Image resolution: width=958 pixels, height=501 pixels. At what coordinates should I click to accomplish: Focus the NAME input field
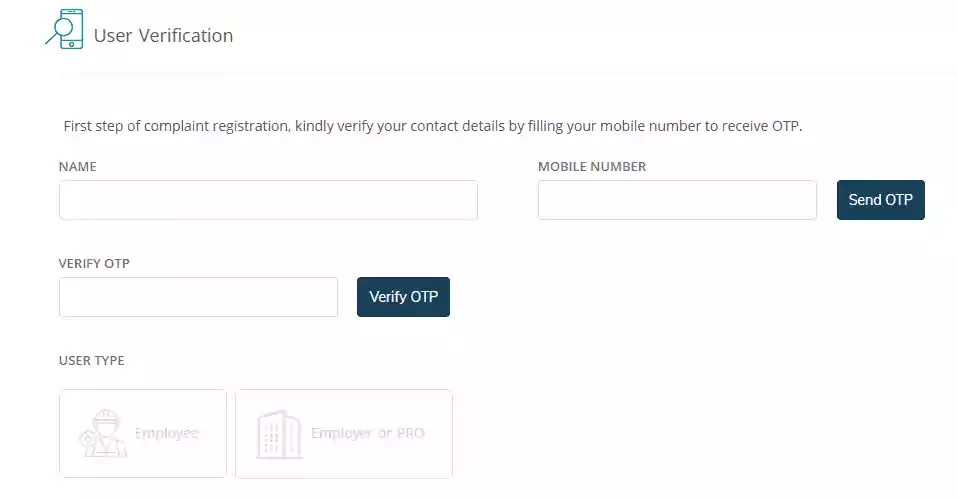pos(268,200)
